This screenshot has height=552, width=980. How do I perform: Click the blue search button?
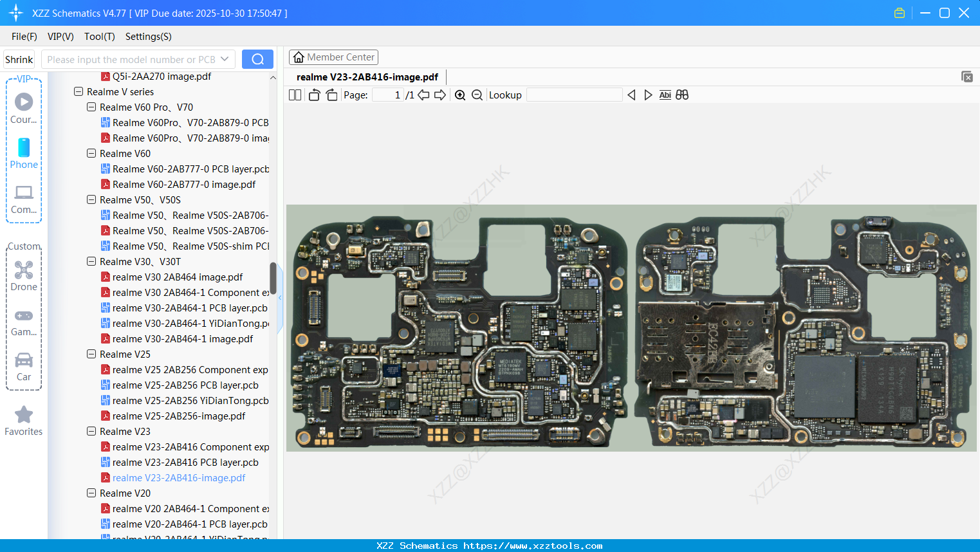tap(257, 59)
